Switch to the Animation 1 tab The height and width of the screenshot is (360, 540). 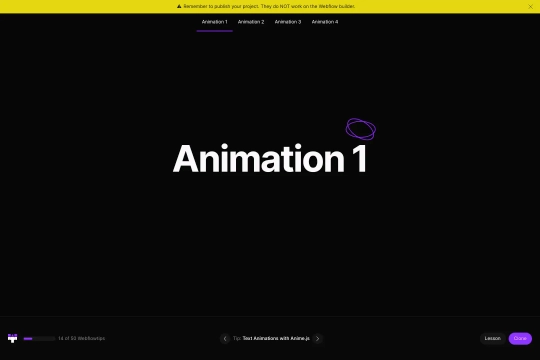pyautogui.click(x=215, y=22)
